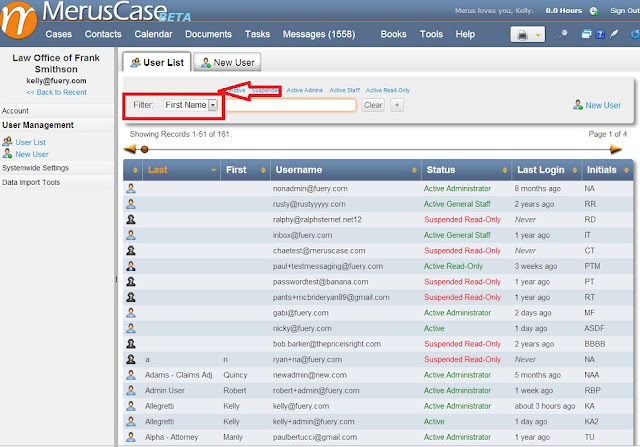Click the user icon for newadmin@new.com
The image size is (640, 447).
131,375
